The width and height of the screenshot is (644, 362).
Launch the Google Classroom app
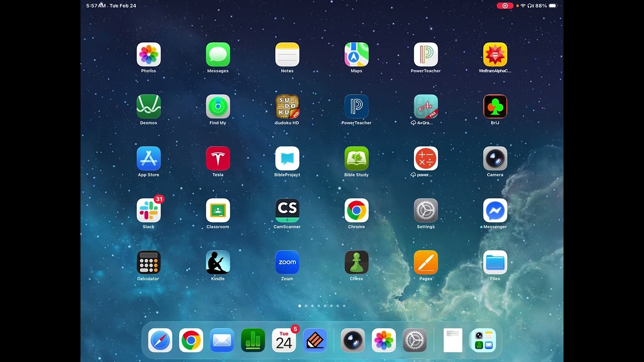click(x=218, y=210)
